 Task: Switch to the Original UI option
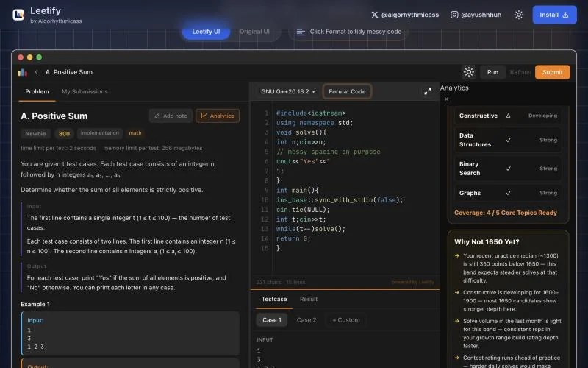[254, 32]
